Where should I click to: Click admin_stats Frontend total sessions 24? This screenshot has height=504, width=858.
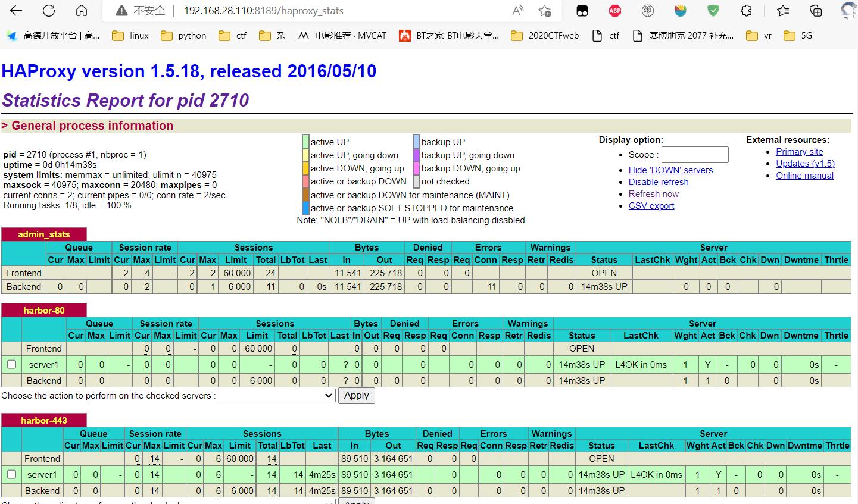(x=270, y=273)
